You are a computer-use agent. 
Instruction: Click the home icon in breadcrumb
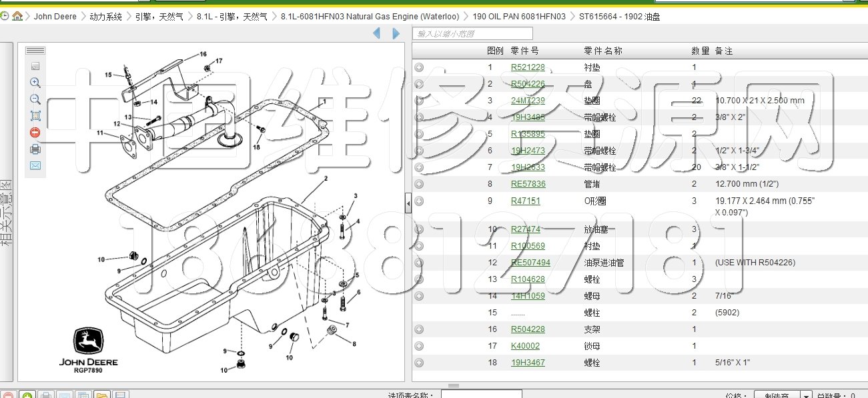(17, 16)
